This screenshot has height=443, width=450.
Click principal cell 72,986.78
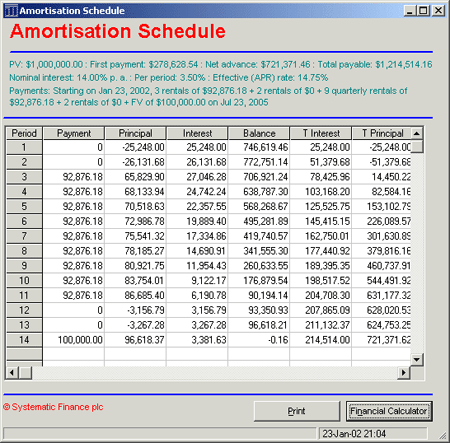136,221
